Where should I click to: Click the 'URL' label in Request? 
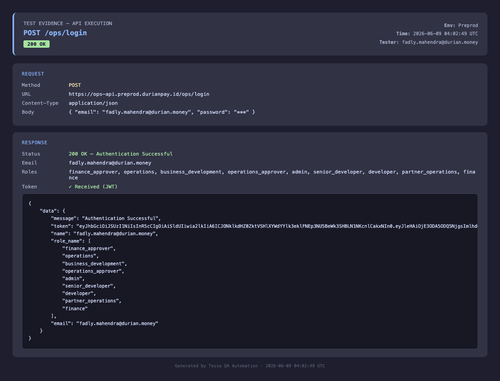point(26,94)
